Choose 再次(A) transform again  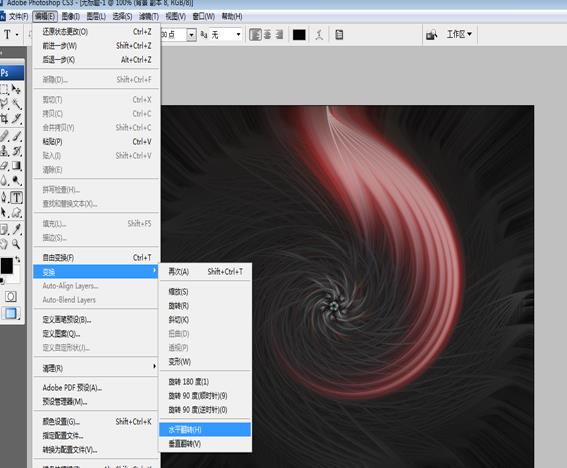tap(205, 272)
